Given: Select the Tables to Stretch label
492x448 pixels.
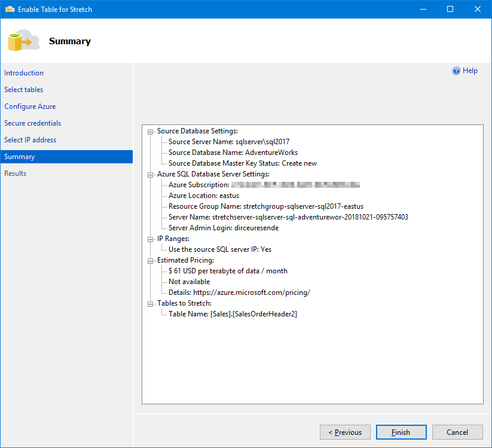Looking at the screenshot, I should 184,303.
